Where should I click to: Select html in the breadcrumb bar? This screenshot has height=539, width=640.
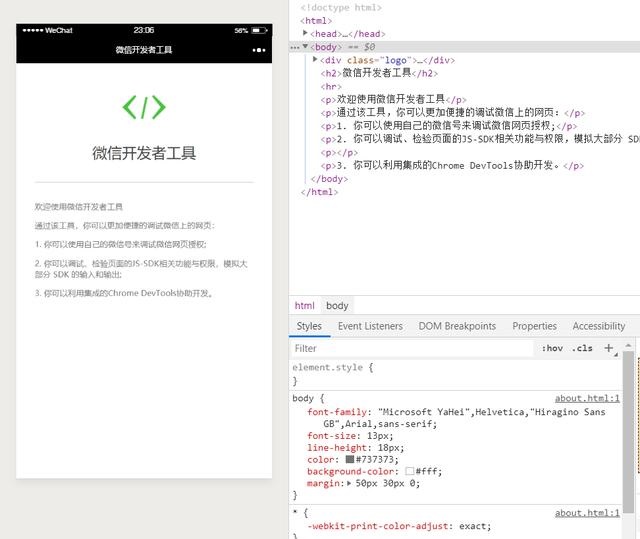(304, 306)
